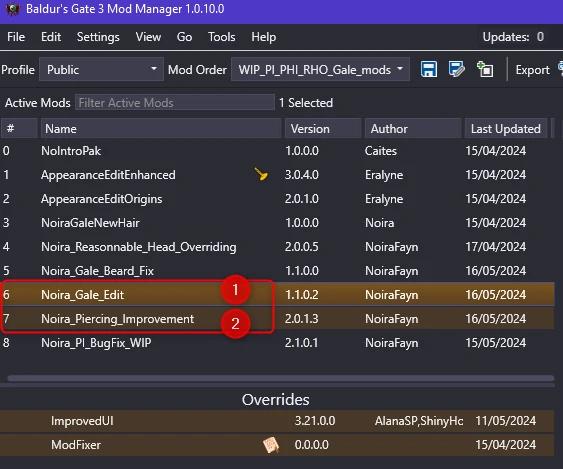Click the 1 Selected status text

click(x=306, y=103)
